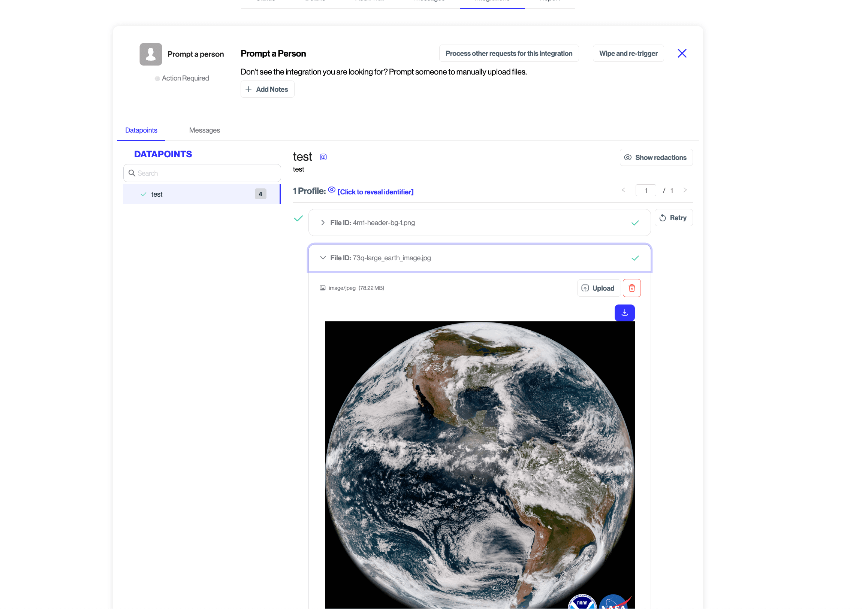Go to next profile page
This screenshot has width=868, height=609.
pos(685,190)
